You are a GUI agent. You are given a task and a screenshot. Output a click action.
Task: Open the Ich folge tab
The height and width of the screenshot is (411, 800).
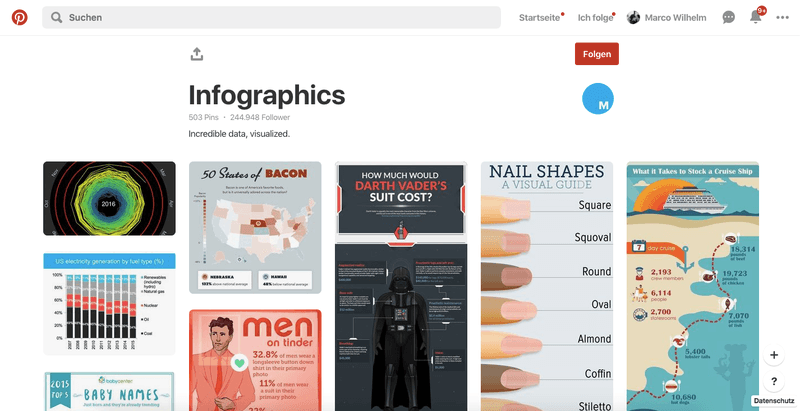[x=595, y=17]
